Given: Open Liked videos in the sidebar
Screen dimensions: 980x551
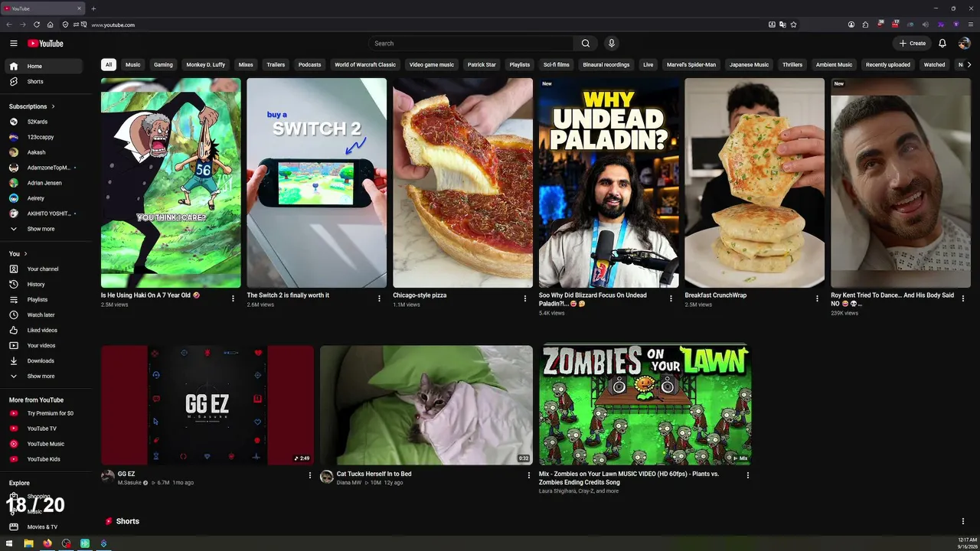Looking at the screenshot, I should point(46,330).
